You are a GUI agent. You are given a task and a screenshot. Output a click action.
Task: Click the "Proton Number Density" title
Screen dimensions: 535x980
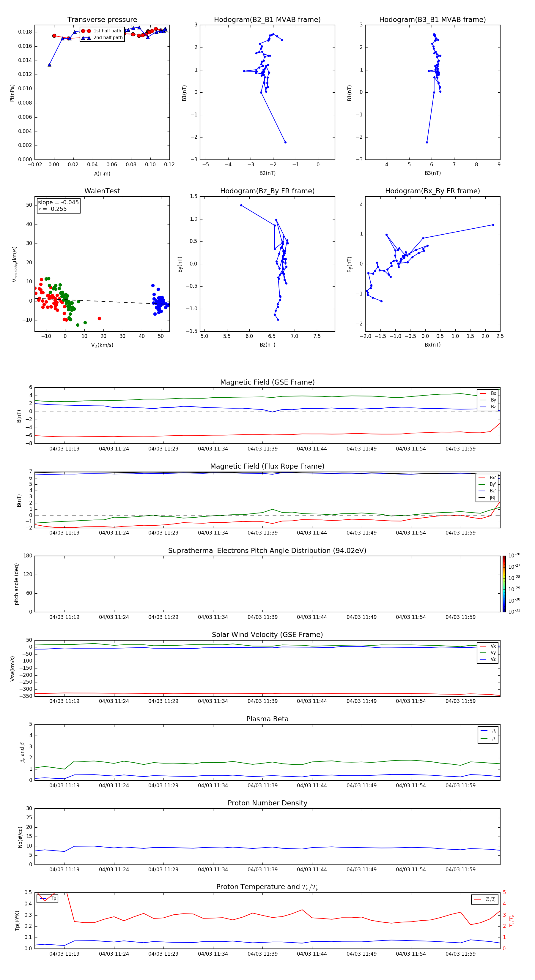(267, 803)
